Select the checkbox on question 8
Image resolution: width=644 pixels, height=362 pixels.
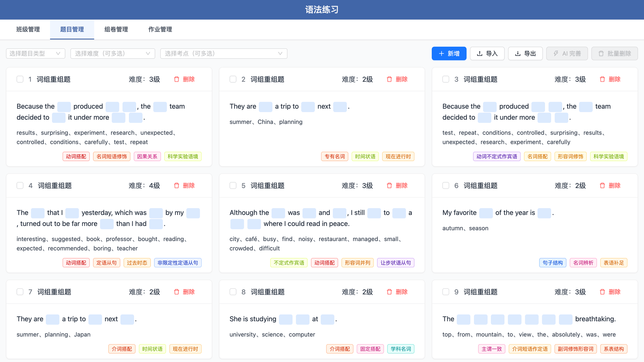(233, 292)
